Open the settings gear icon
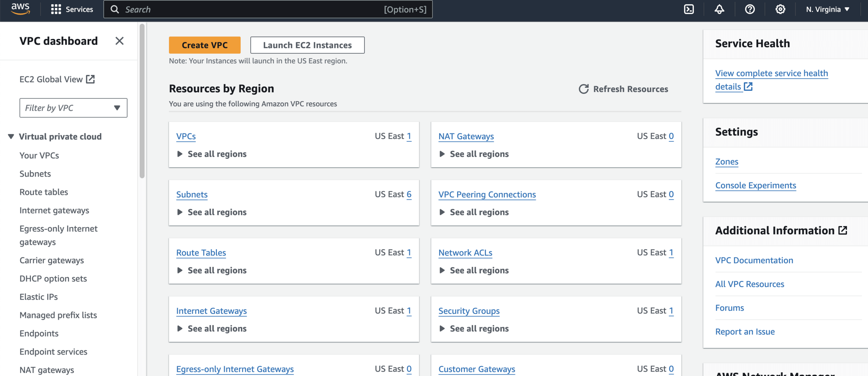868x376 pixels. point(780,9)
